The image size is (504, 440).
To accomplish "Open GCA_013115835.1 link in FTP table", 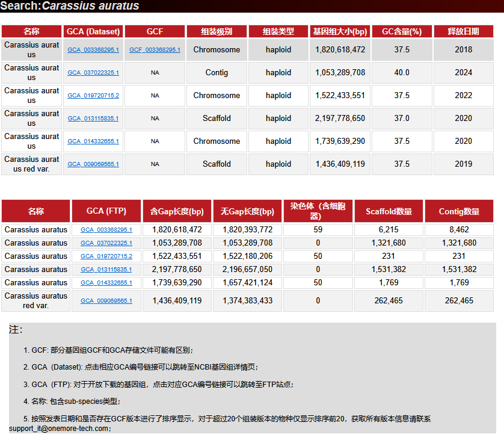I will 106,270.
